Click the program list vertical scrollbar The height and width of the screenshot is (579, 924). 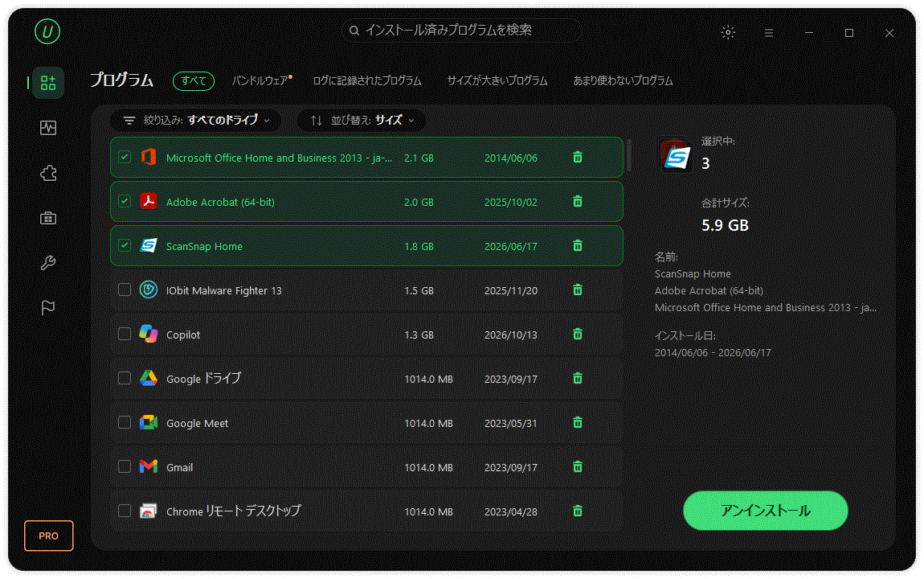pos(629,155)
